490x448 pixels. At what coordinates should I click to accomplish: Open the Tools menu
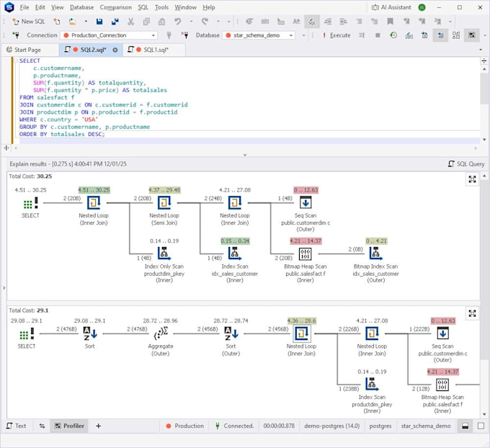[x=161, y=7]
